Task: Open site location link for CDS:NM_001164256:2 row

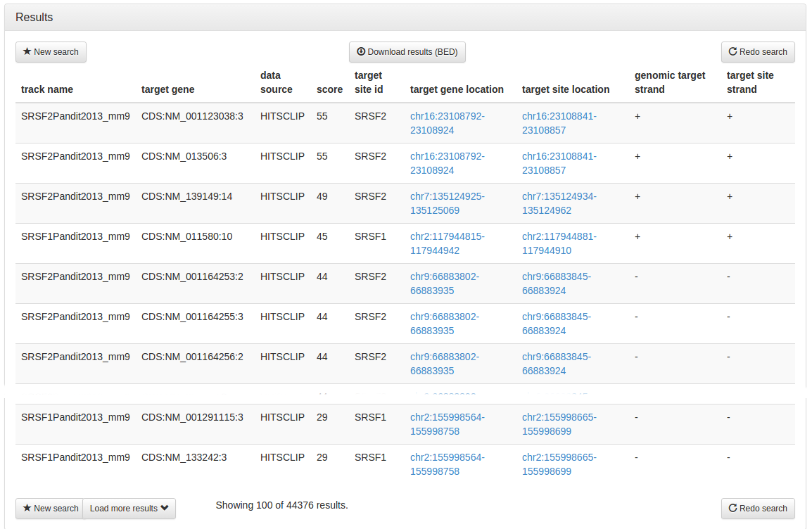Action: [x=557, y=364]
